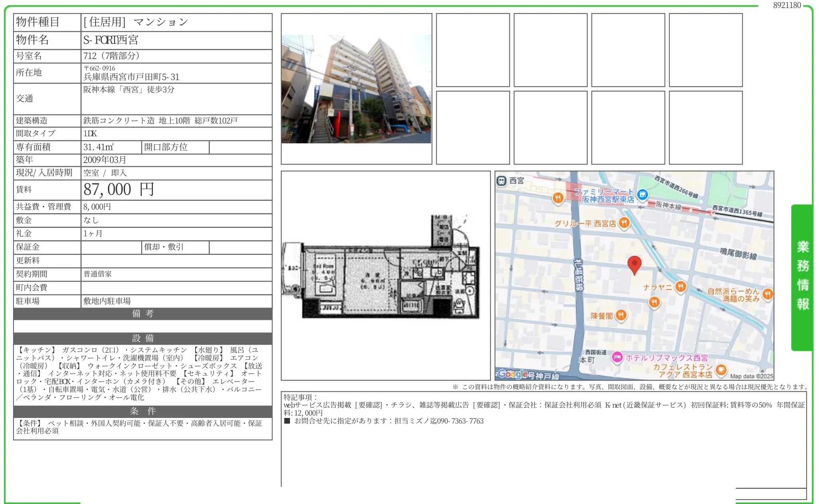Screen dimensions: 819x504
Task: Click the property ID 8921180
Action: (x=786, y=5)
